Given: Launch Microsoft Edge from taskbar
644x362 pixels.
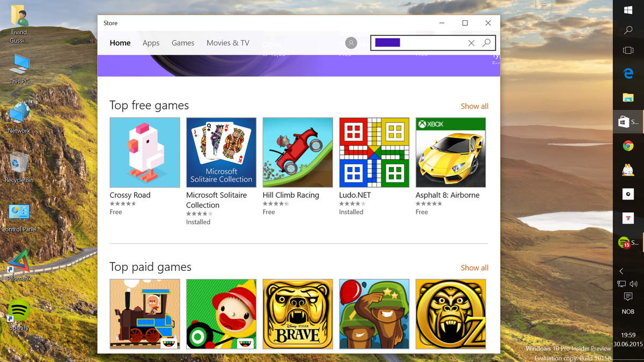Looking at the screenshot, I should click(628, 74).
